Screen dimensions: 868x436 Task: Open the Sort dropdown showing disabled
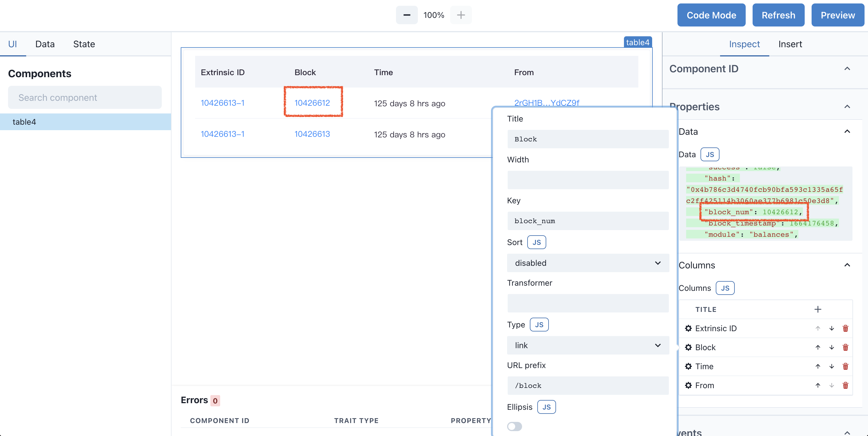tap(588, 263)
